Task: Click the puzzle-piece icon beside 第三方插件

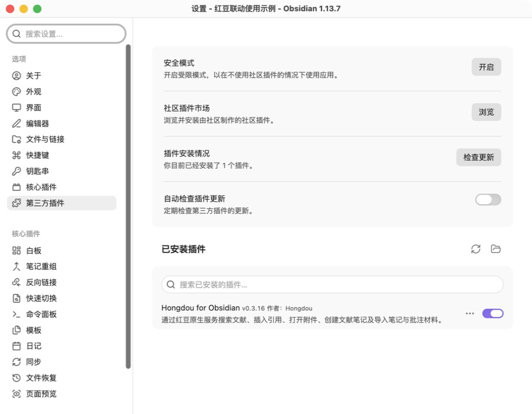Action: coord(17,203)
